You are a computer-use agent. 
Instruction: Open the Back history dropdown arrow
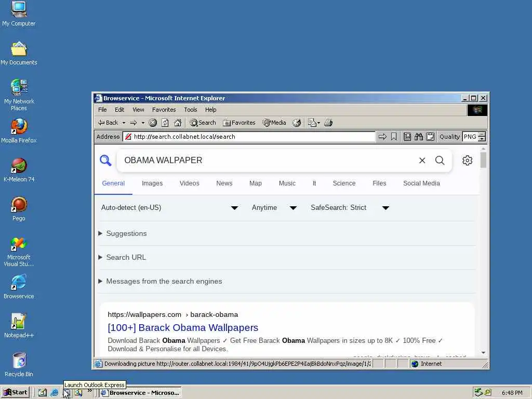[x=124, y=123]
